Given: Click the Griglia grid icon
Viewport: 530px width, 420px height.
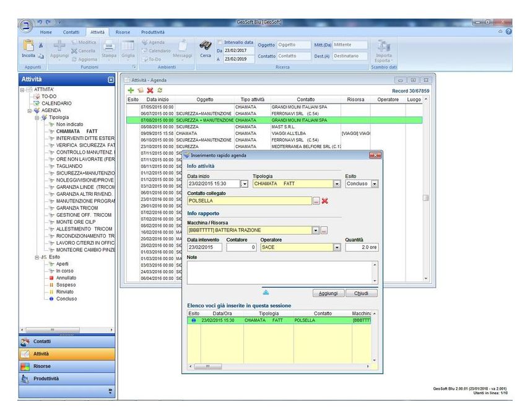Looking at the screenshot, I should click(x=128, y=45).
